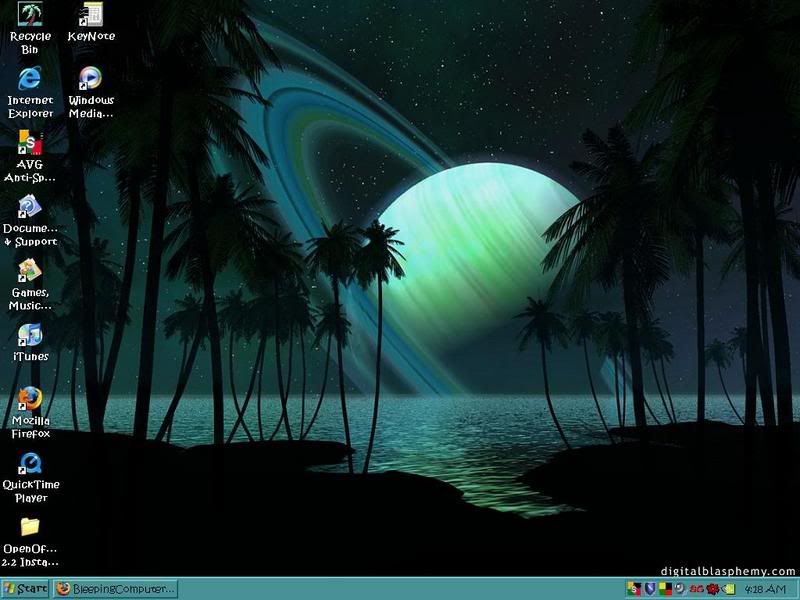
Task: Click the blue shield tray icon
Action: 649,589
